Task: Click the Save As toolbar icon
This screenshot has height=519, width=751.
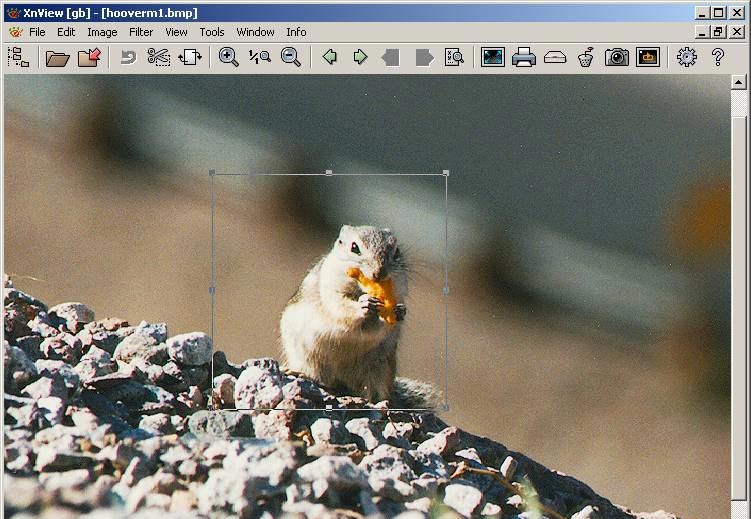Action: [90, 57]
